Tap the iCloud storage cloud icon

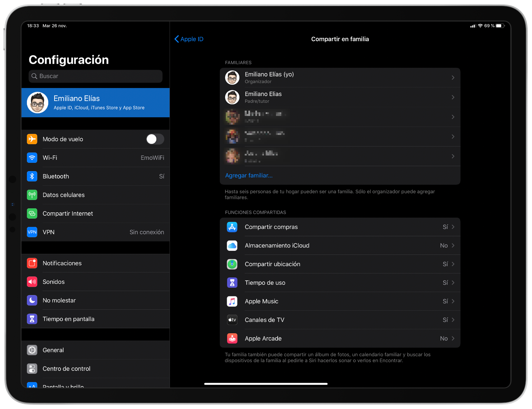232,246
